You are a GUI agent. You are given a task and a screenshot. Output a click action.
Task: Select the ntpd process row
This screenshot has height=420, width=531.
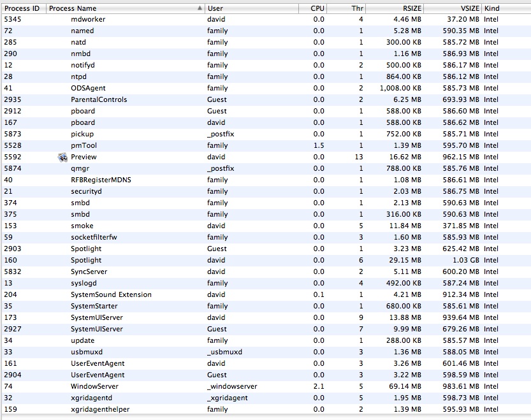pyautogui.click(x=265, y=76)
